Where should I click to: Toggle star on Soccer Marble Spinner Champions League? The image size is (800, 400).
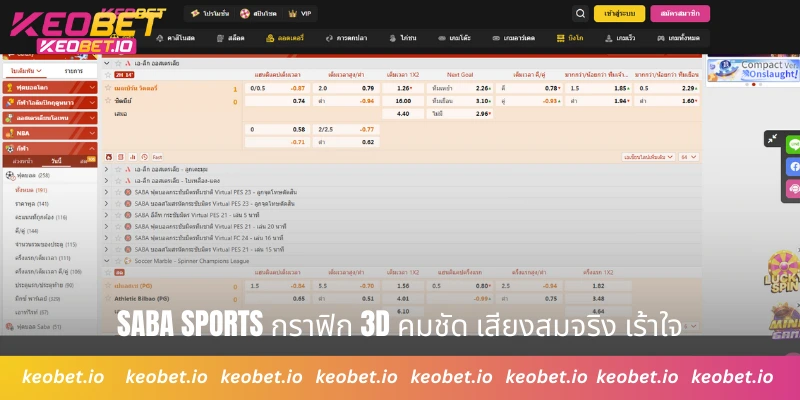(x=118, y=261)
